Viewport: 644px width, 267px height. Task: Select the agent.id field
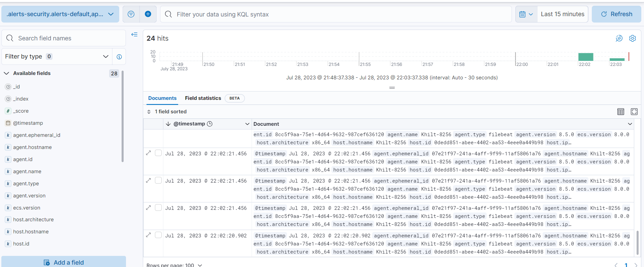23,159
